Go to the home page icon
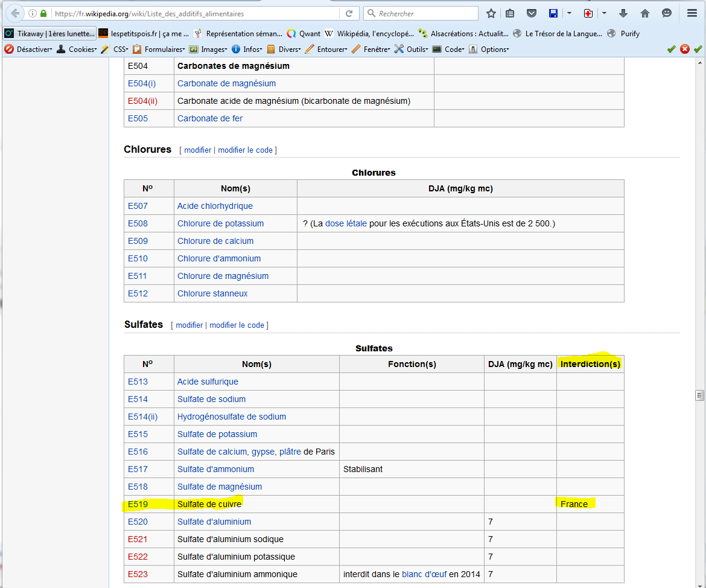The width and height of the screenshot is (706, 588). click(x=644, y=13)
